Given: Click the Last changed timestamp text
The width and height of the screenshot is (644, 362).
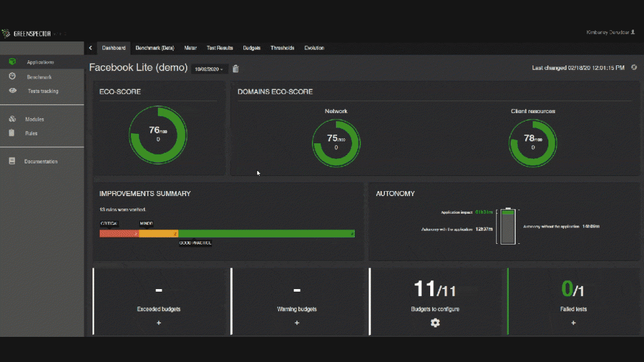Looking at the screenshot, I should coord(579,68).
